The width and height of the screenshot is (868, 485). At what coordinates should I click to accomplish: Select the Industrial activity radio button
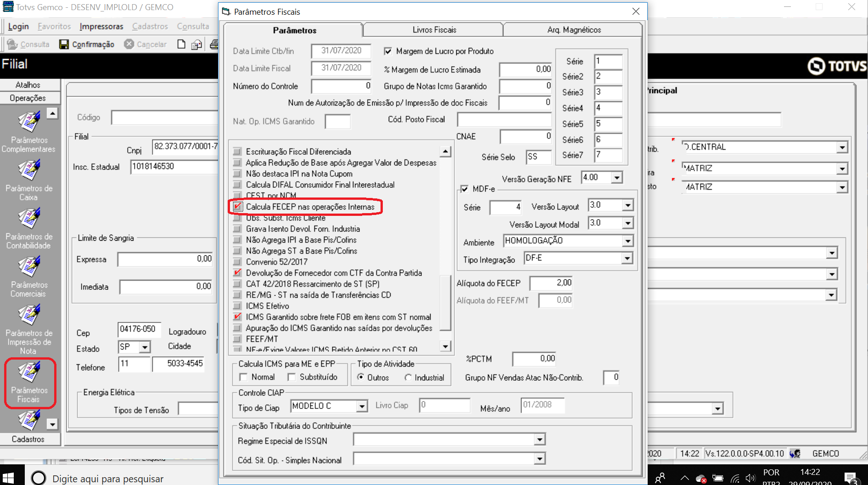[408, 378]
